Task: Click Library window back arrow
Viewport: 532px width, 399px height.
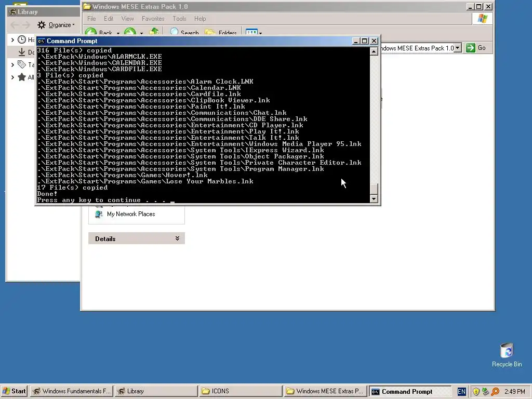Action: (15, 25)
